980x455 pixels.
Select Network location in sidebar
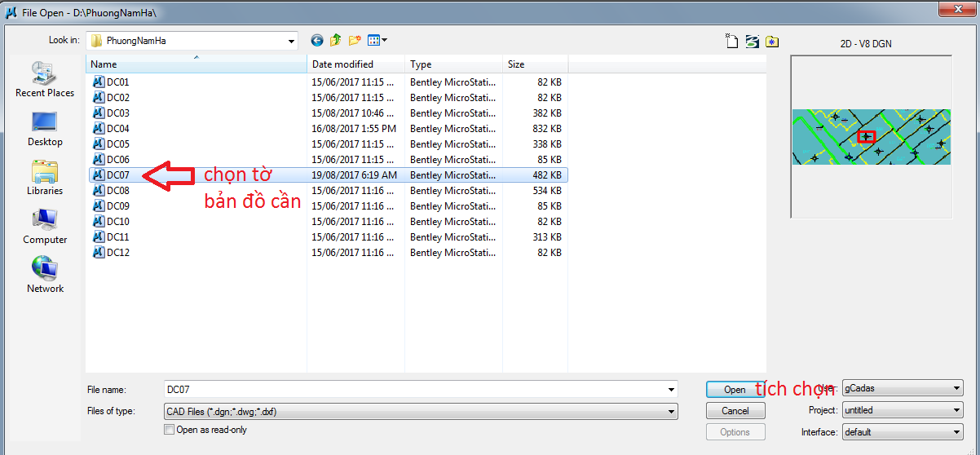point(44,275)
